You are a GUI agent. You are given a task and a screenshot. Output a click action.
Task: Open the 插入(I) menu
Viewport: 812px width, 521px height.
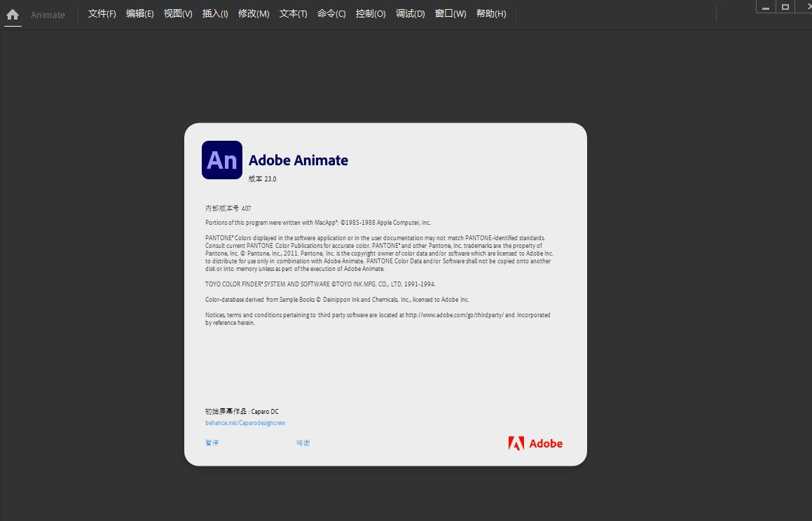point(215,14)
